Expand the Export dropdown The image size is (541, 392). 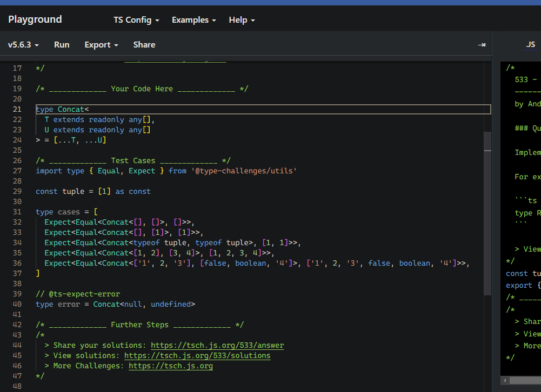[101, 45]
